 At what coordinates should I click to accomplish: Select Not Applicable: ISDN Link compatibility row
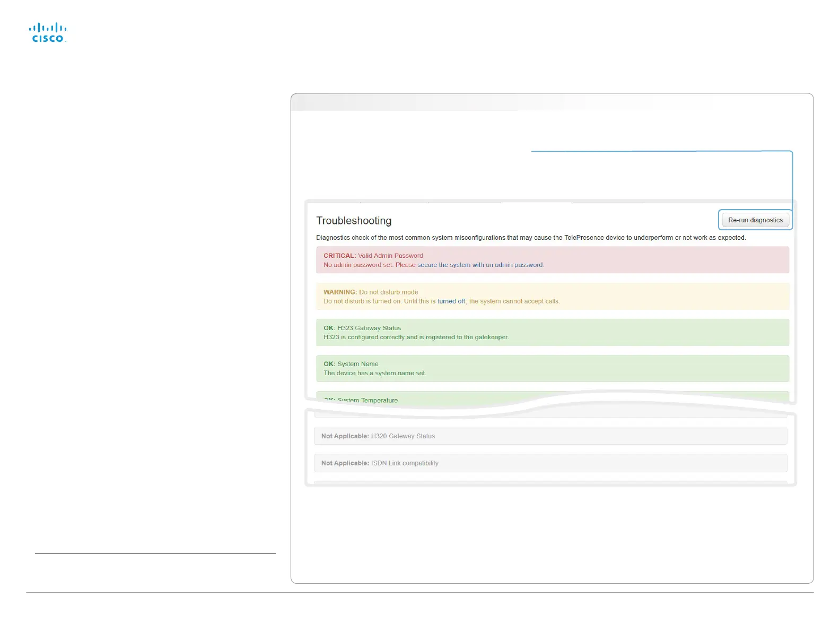coord(550,463)
